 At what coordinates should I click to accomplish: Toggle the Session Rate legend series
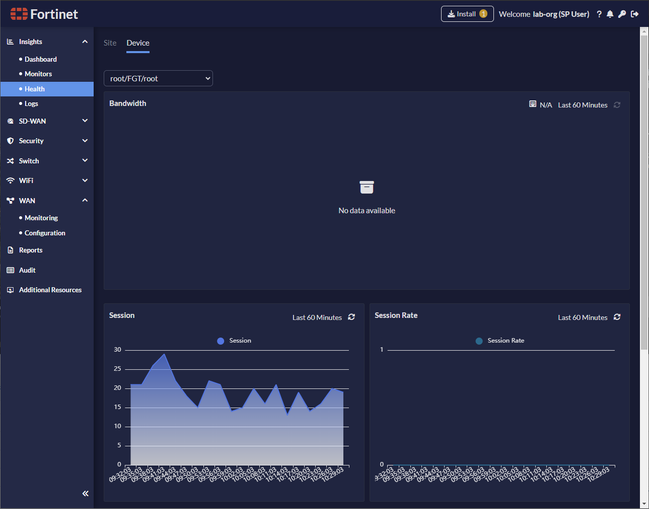(500, 341)
